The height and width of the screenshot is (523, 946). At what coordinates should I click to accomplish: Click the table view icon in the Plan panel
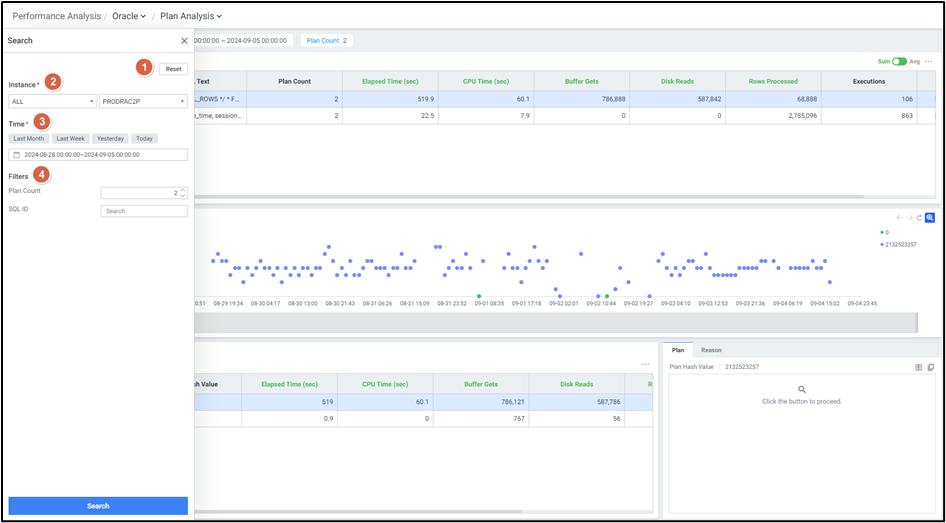point(919,367)
